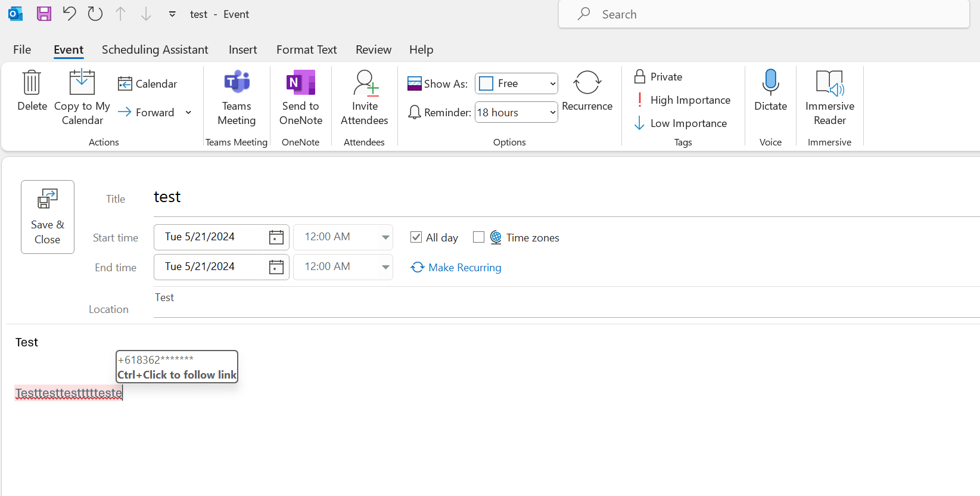Screen dimensions: 980x496
Task: Click the Time zones globe icon
Action: click(x=496, y=237)
